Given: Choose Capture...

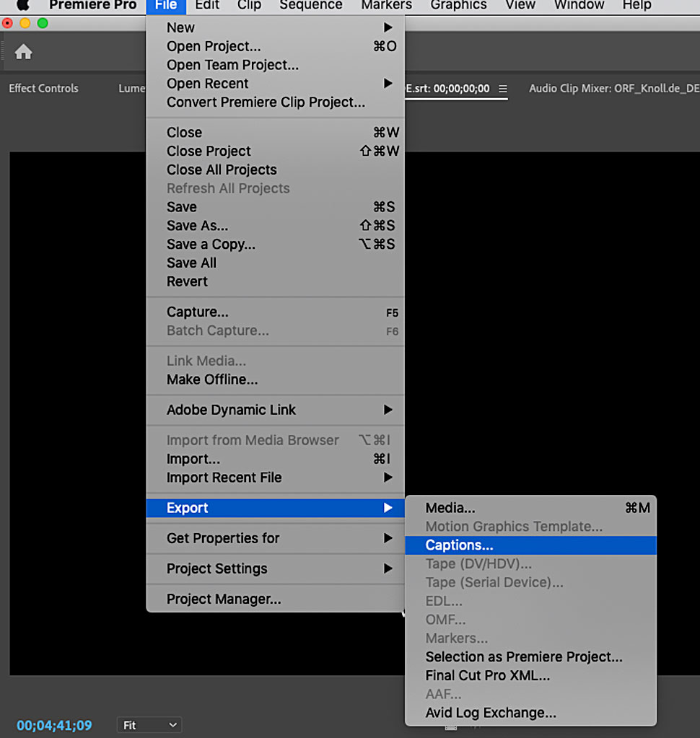Looking at the screenshot, I should 276,312.
